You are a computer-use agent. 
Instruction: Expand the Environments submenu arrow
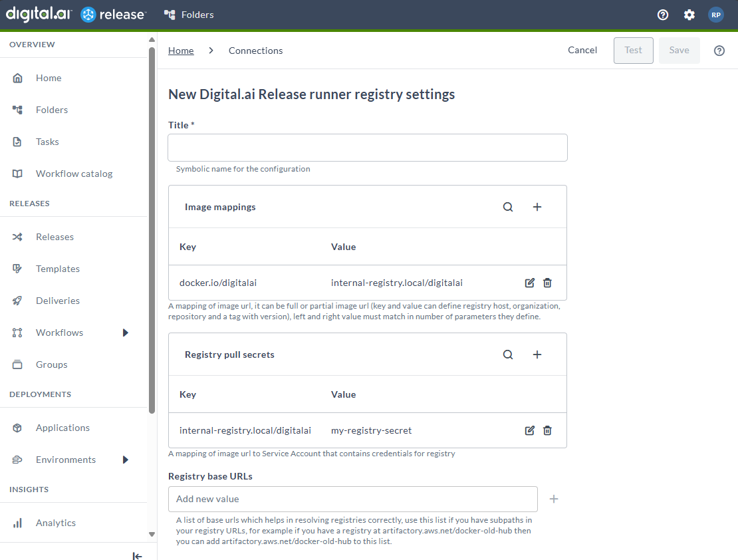[x=126, y=460]
